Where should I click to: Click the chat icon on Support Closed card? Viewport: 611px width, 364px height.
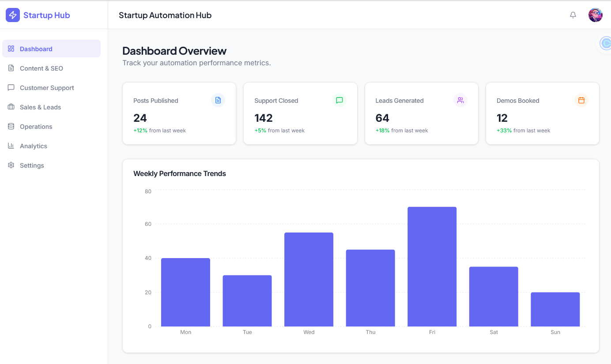339,100
